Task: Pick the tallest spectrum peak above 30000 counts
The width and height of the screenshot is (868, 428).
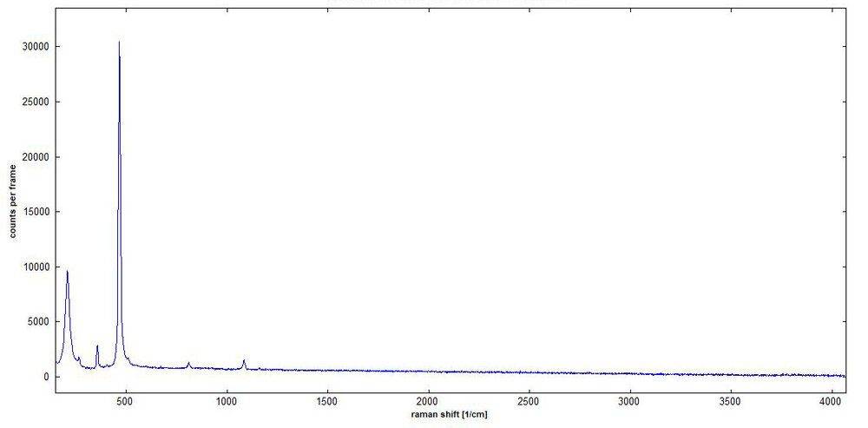Action: (x=119, y=42)
